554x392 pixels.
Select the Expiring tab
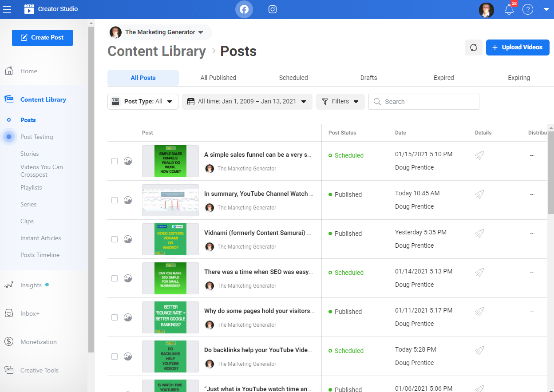pos(519,78)
